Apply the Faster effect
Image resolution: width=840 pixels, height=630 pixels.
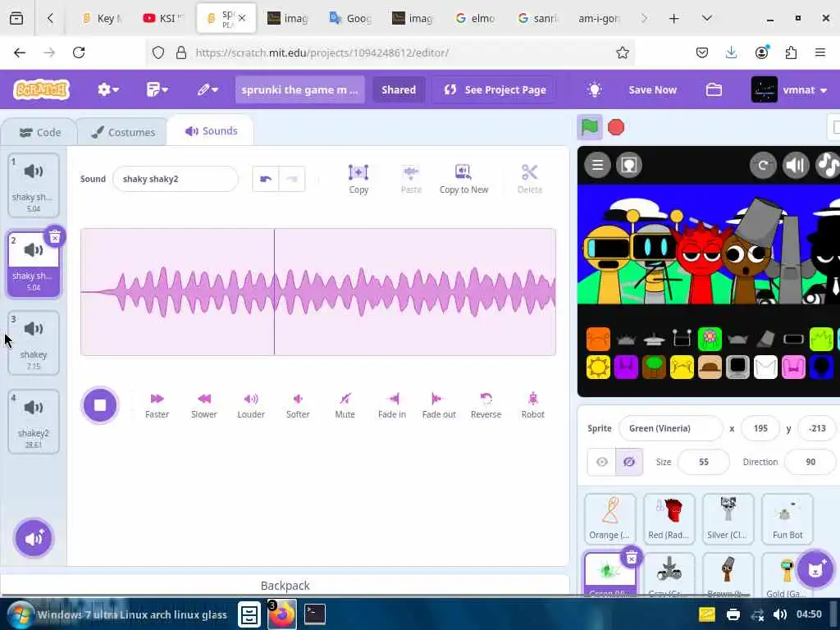157,405
